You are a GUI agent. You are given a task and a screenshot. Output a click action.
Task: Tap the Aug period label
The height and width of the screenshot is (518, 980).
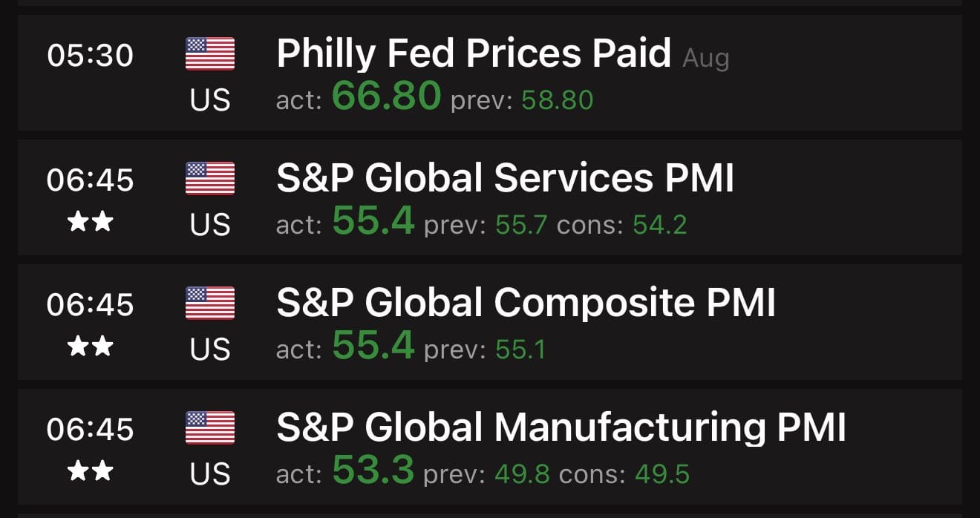(705, 59)
